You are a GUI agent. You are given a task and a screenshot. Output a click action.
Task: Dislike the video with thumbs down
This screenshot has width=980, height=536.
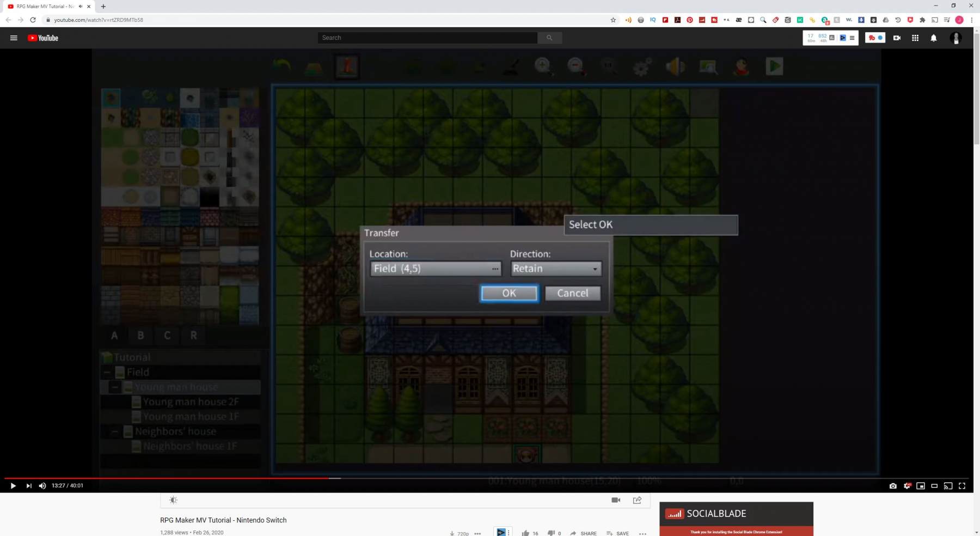(551, 533)
